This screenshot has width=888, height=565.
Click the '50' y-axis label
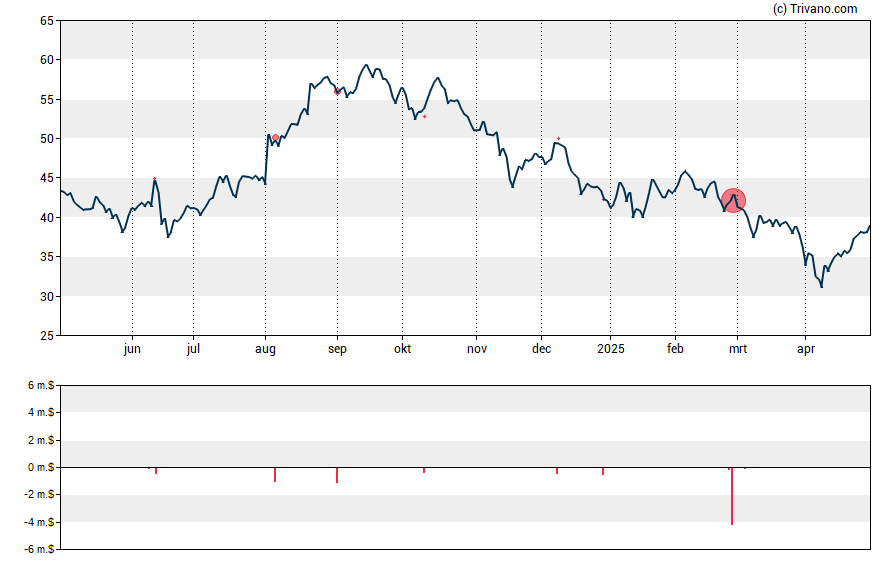tap(47, 139)
